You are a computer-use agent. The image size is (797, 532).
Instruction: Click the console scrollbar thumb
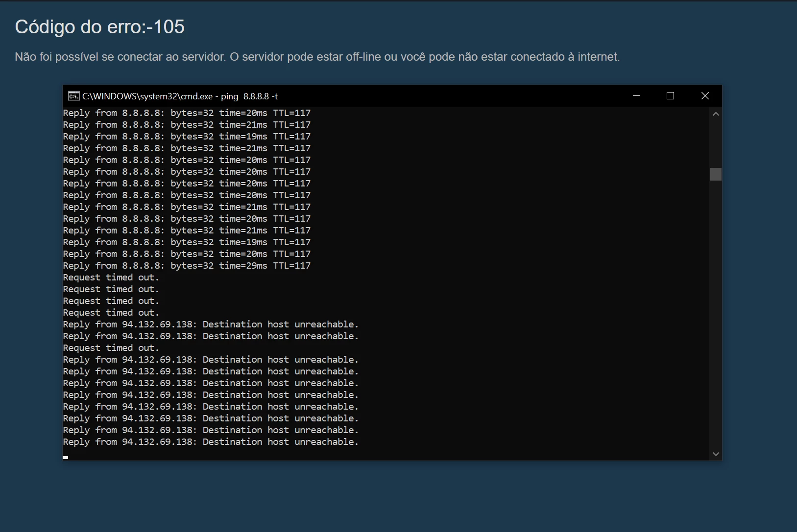point(716,174)
